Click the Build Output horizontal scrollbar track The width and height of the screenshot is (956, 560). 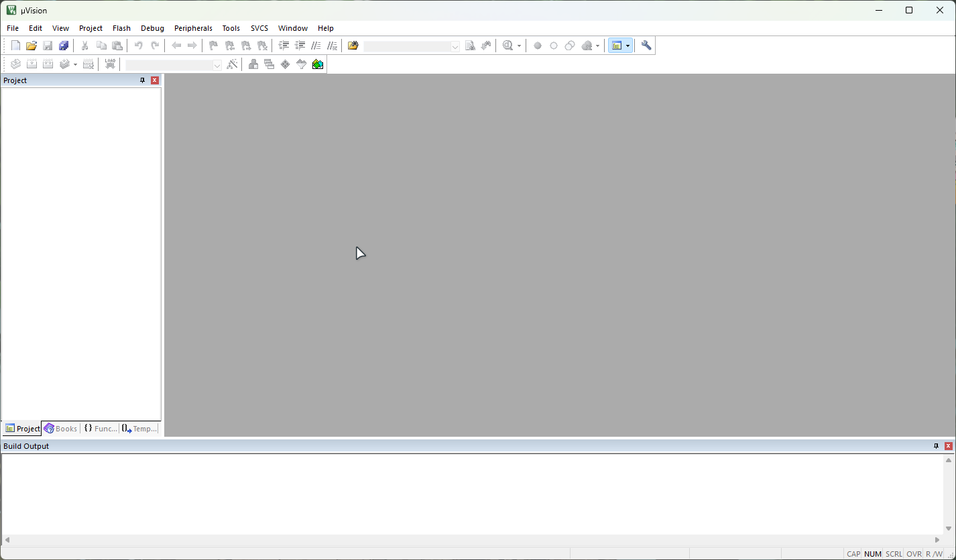click(x=472, y=540)
